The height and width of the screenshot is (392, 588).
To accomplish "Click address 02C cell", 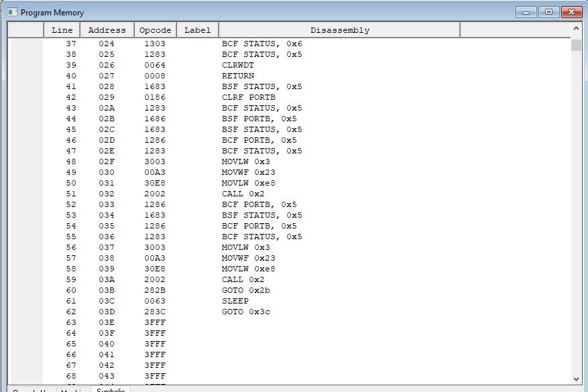I will click(107, 129).
